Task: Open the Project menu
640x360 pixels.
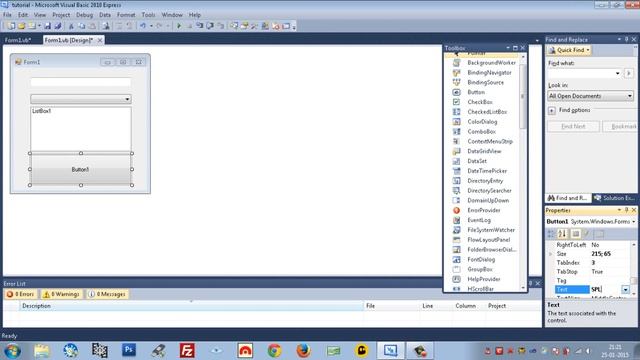Action: coord(61,15)
